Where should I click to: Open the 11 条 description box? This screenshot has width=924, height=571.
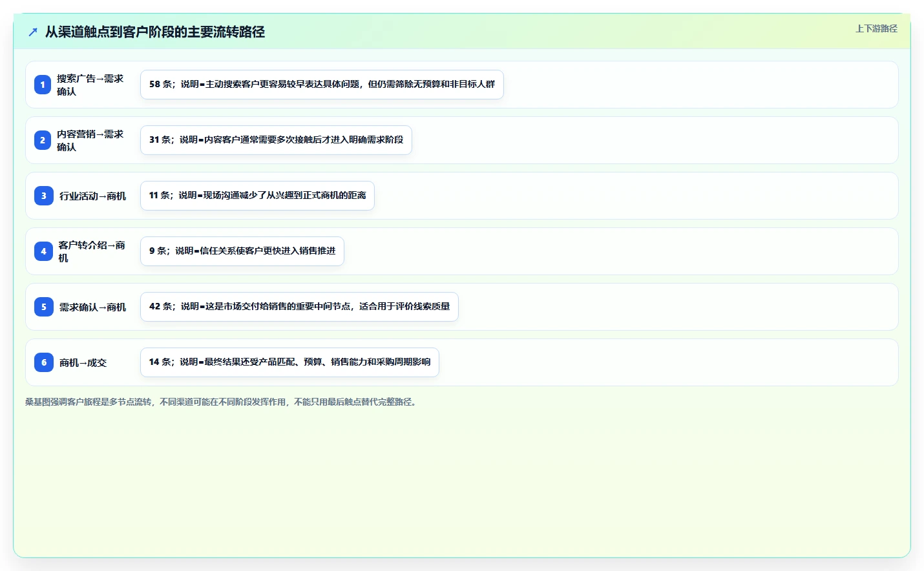pyautogui.click(x=257, y=196)
